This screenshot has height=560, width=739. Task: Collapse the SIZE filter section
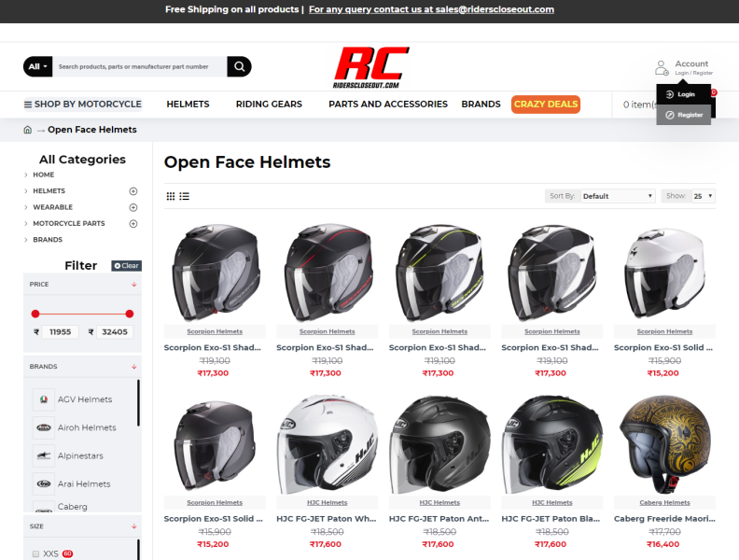coord(133,526)
